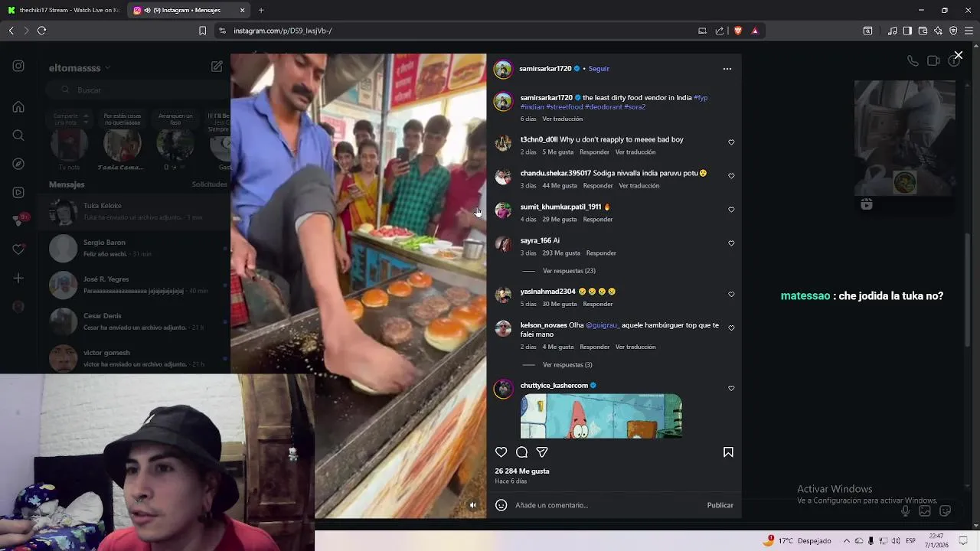Screen dimensions: 980x551
Task: Open Reels icon in Instagram sidebar
Action: pos(18,192)
